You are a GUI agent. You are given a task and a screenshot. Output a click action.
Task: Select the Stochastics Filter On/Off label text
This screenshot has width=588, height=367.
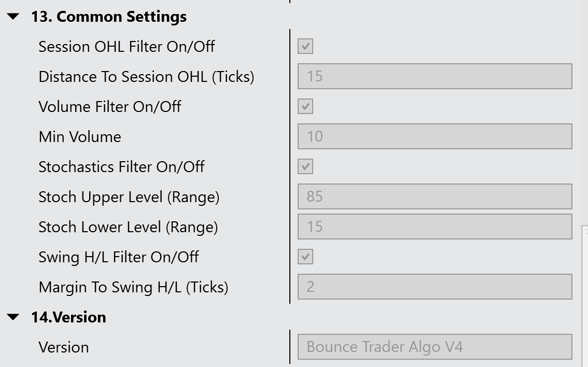pyautogui.click(x=121, y=167)
